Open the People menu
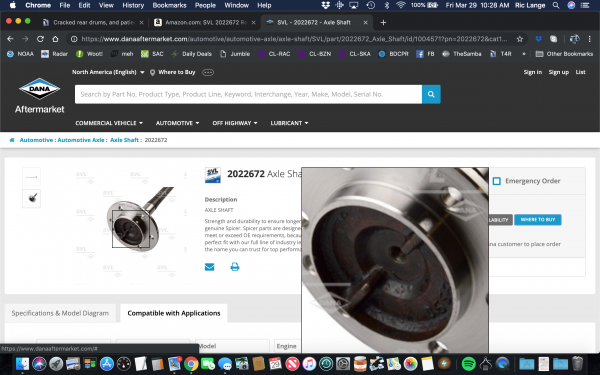Image resolution: width=600 pixels, height=375 pixels. tap(205, 5)
